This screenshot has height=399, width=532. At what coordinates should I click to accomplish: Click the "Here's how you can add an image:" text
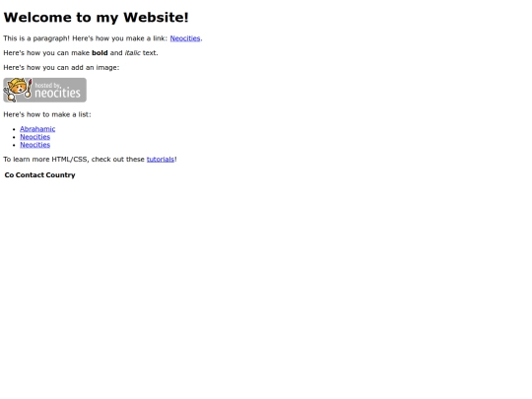pyautogui.click(x=61, y=68)
